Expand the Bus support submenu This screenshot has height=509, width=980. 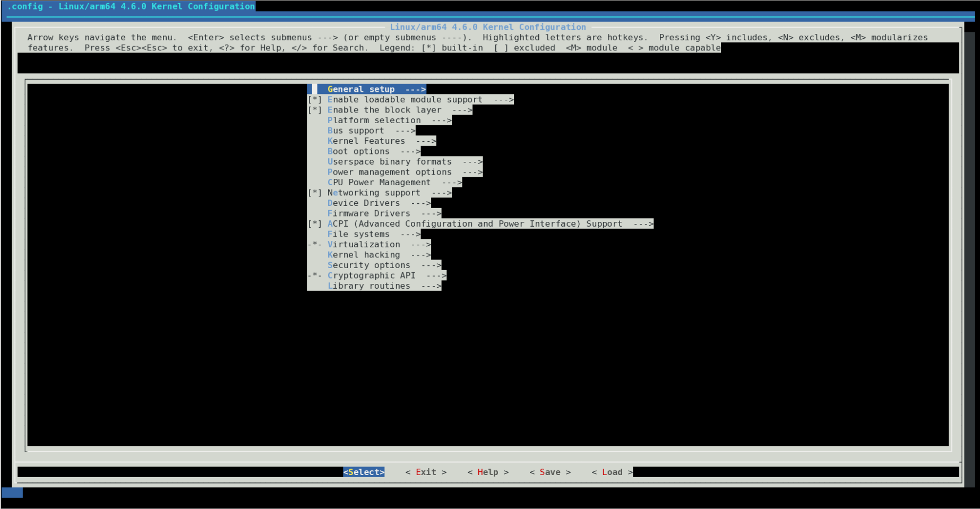357,131
